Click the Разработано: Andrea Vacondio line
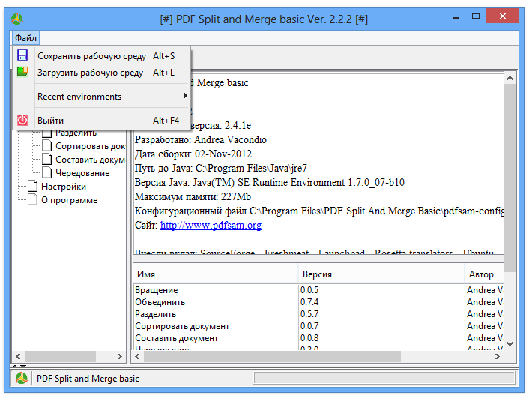The height and width of the screenshot is (401, 532). 201,139
